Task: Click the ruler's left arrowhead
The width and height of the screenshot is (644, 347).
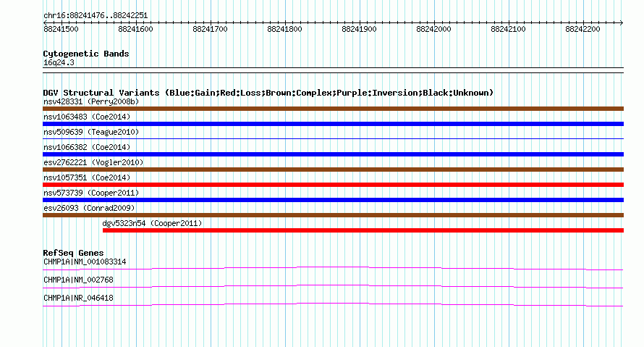Action: (x=45, y=22)
